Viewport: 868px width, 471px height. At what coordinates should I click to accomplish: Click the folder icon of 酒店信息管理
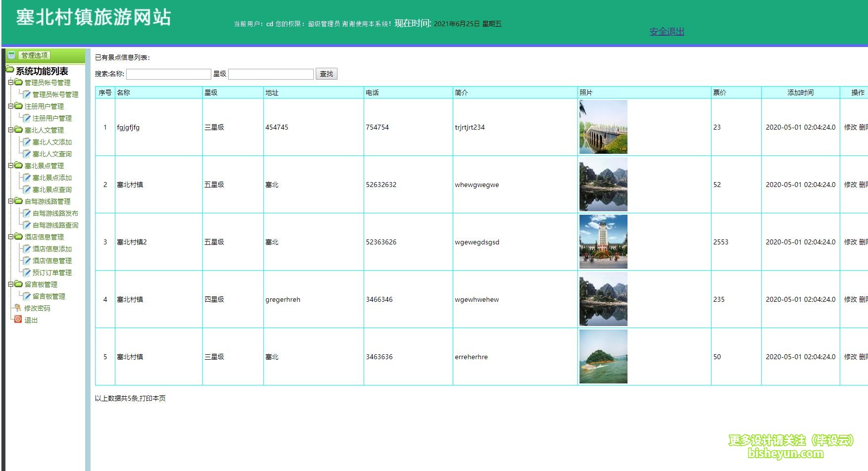click(18, 237)
